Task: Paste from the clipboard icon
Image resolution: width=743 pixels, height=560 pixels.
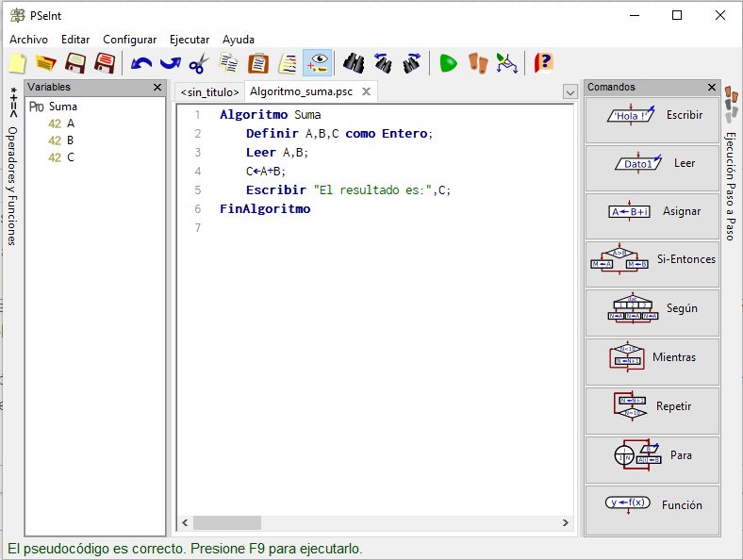Action: (x=258, y=63)
